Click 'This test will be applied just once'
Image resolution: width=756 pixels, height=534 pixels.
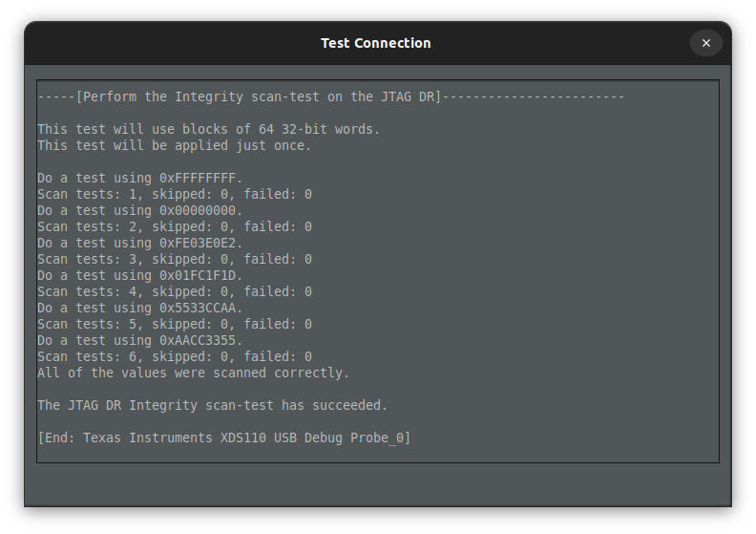point(174,145)
